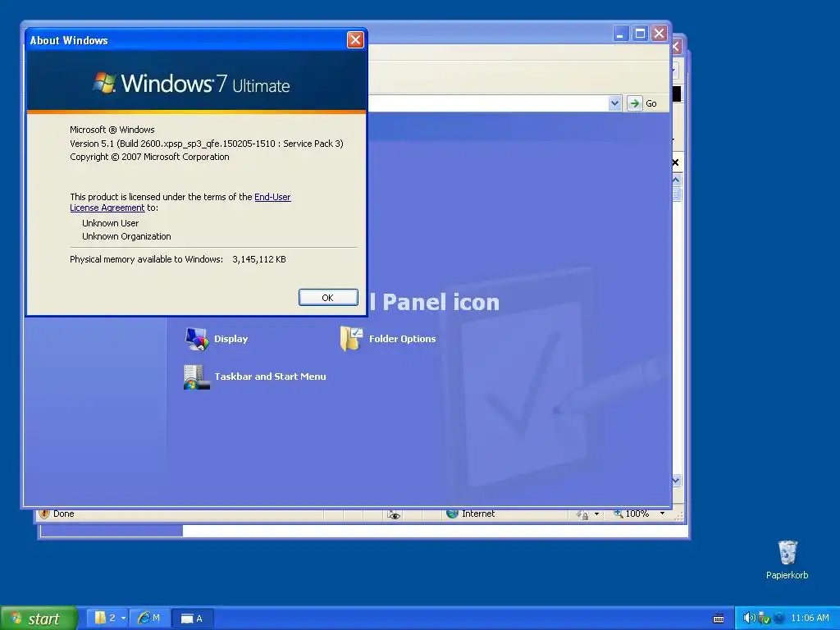Open the Display control panel icon
Screen dimensions: 840x630
(x=197, y=339)
